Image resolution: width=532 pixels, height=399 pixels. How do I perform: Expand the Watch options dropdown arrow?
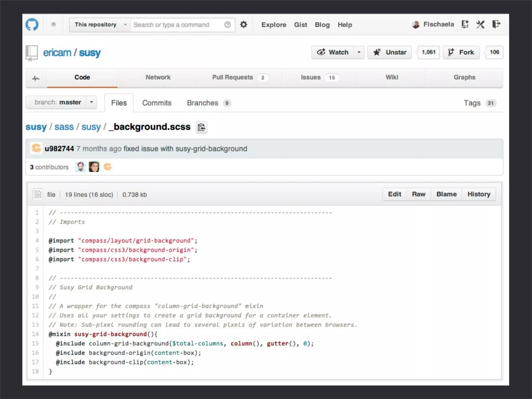(x=359, y=52)
